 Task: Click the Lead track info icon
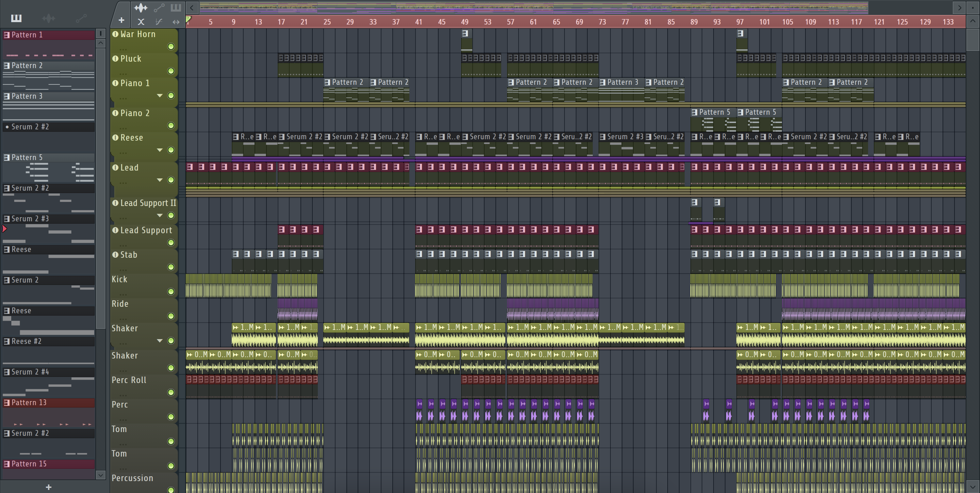tap(115, 167)
